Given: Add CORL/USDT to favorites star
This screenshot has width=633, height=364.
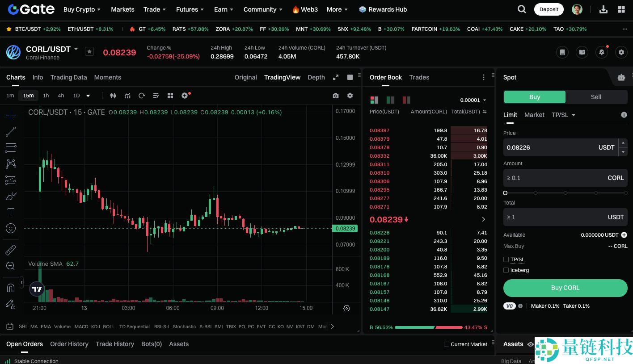Looking at the screenshot, I should [89, 51].
